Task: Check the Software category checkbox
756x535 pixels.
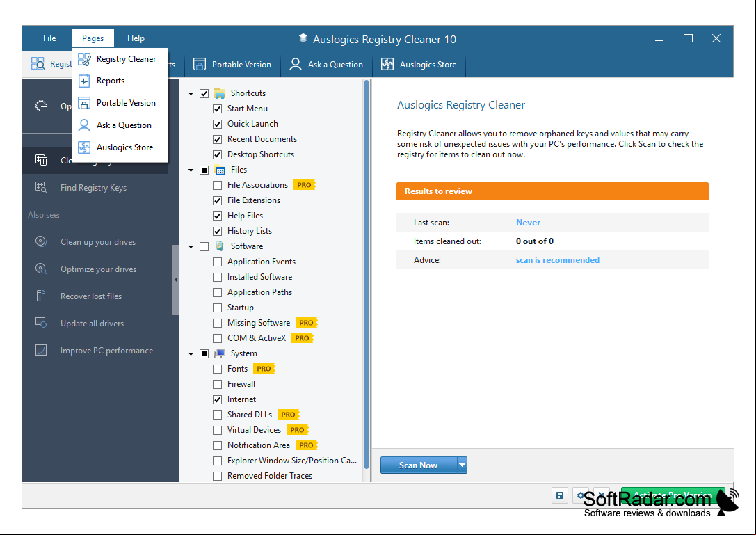Action: 204,246
